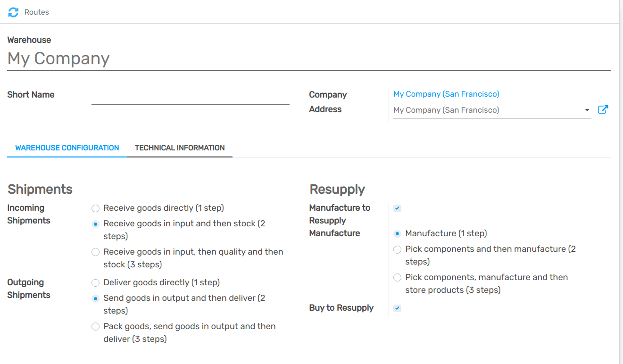The image size is (623, 364).
Task: Select three-step incoming with quality option
Action: (96, 252)
